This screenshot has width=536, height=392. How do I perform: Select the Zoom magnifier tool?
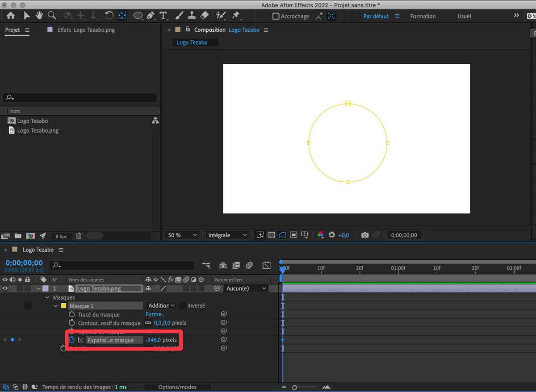[52, 16]
